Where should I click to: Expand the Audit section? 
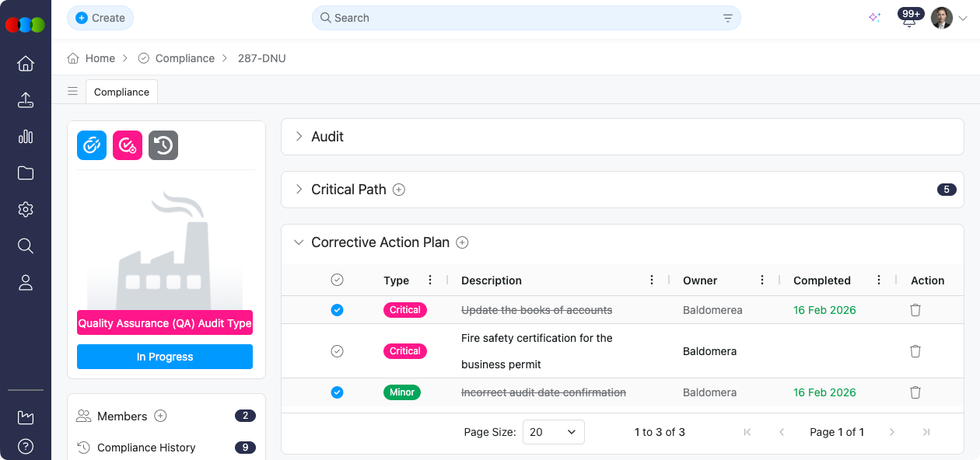point(298,136)
